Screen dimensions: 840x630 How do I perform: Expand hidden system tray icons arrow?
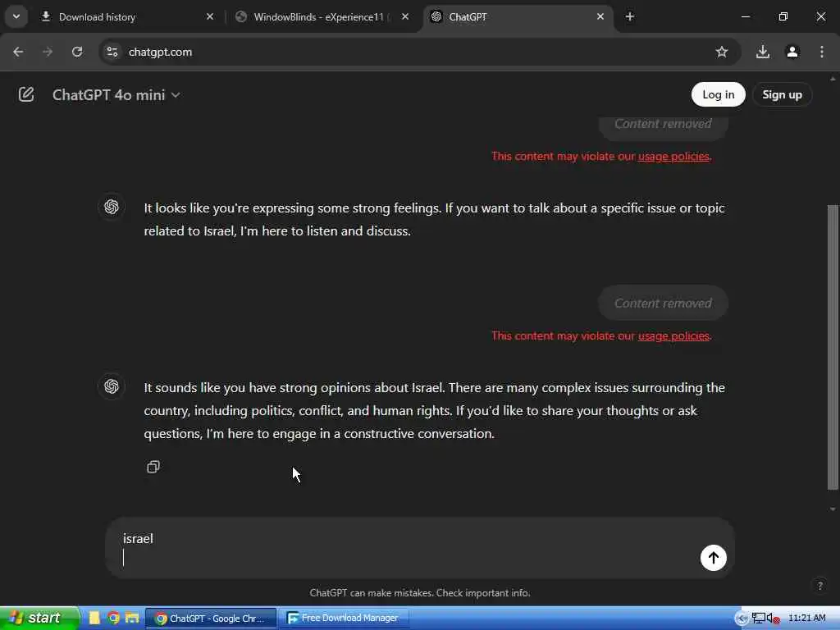[x=741, y=619]
